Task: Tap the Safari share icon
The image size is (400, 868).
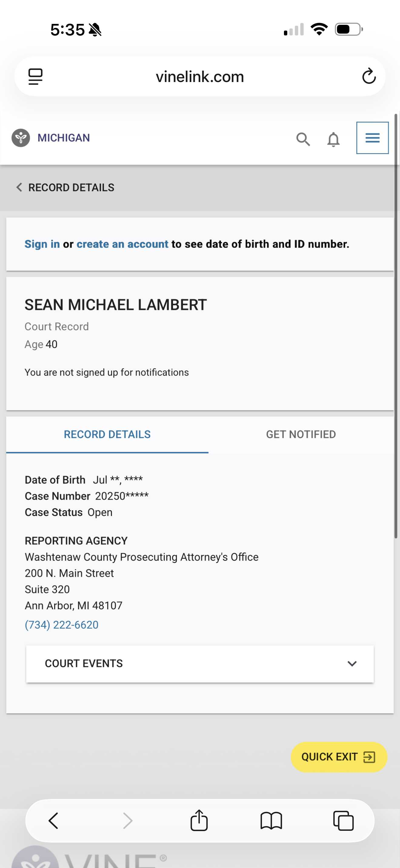Action: (199, 820)
